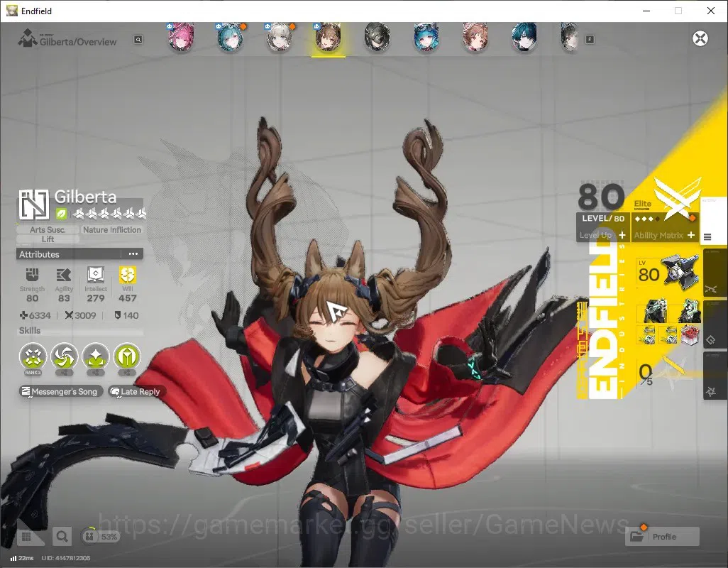
Task: Minimize the Endfield window
Action: click(646, 11)
